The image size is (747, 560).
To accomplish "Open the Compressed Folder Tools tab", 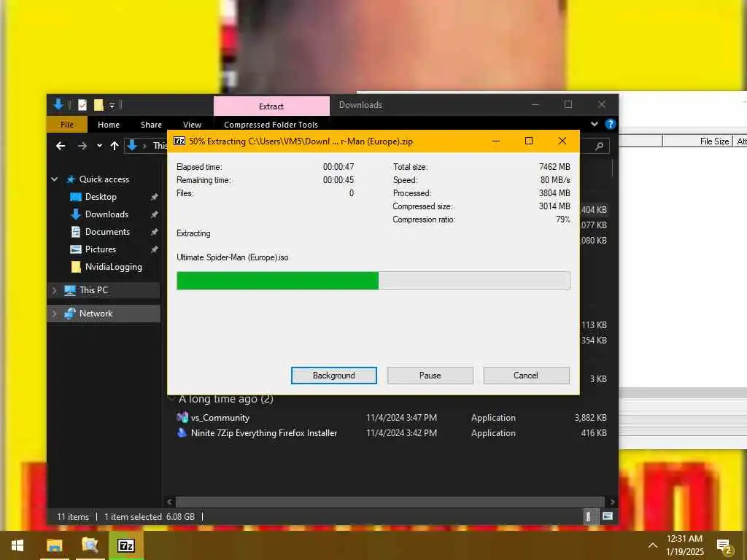I will [x=271, y=125].
